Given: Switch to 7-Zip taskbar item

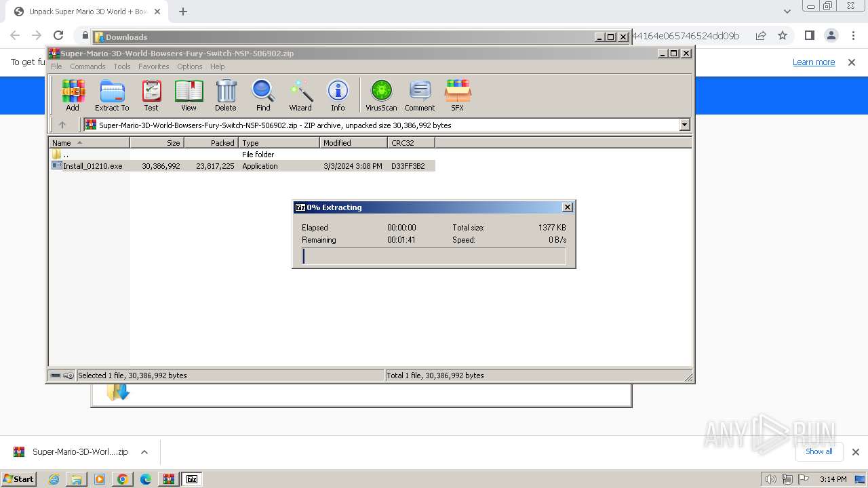Looking at the screenshot, I should point(192,479).
